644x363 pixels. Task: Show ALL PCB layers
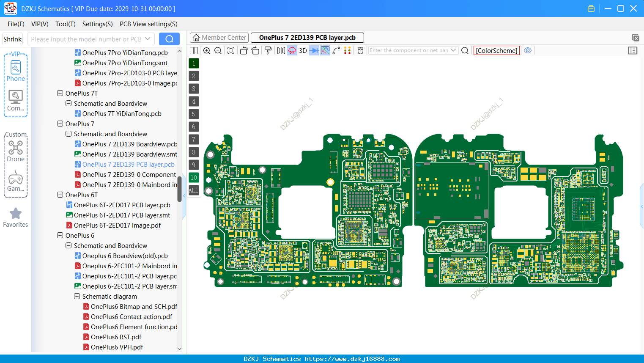point(194,190)
